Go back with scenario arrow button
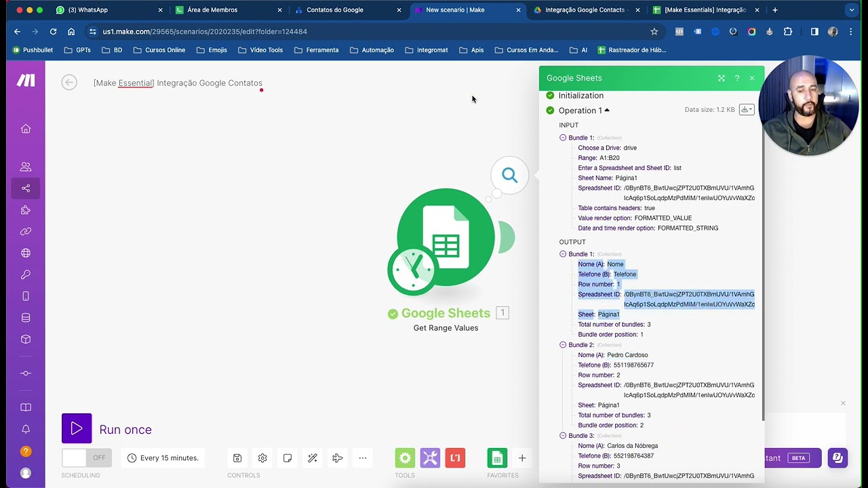This screenshot has width=868, height=488. coord(69,83)
